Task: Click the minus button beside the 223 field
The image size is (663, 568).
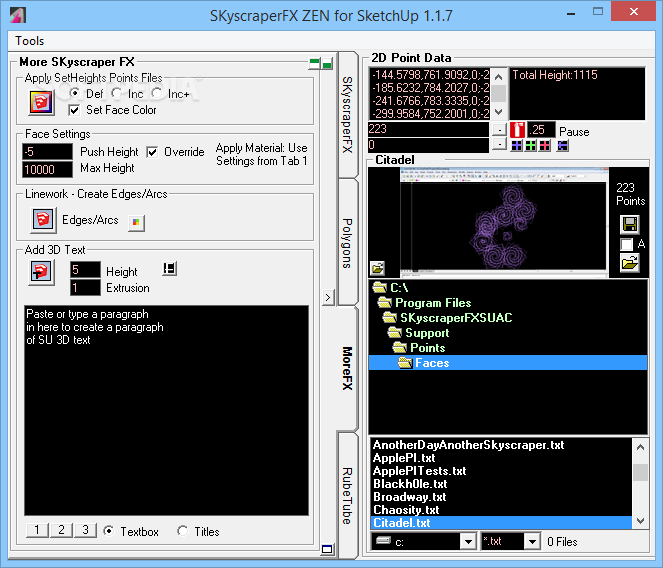Action: coord(499,129)
